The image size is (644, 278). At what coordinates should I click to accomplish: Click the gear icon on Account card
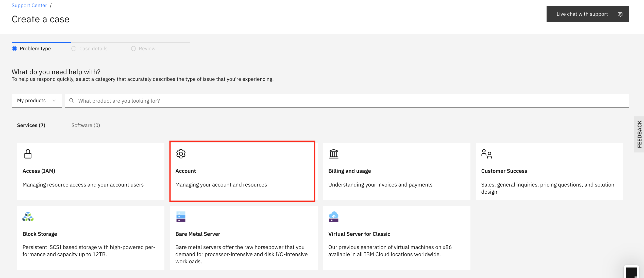tap(181, 154)
